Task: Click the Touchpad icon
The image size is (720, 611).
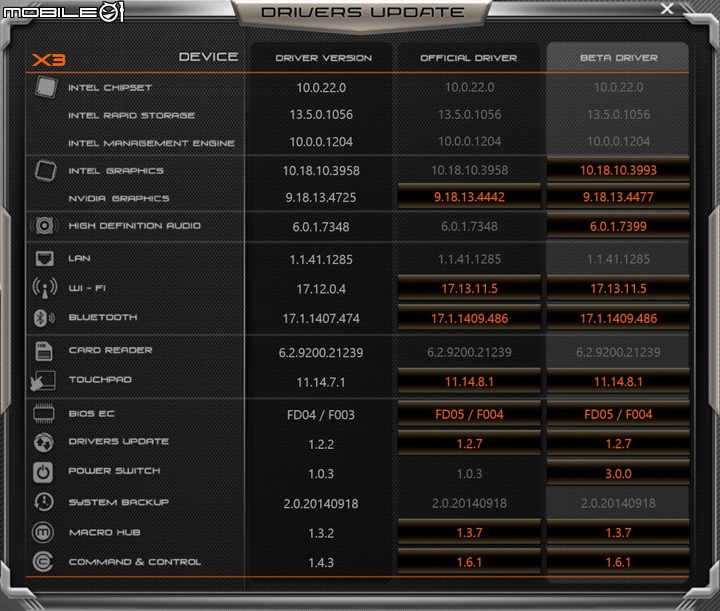Action: click(x=43, y=381)
